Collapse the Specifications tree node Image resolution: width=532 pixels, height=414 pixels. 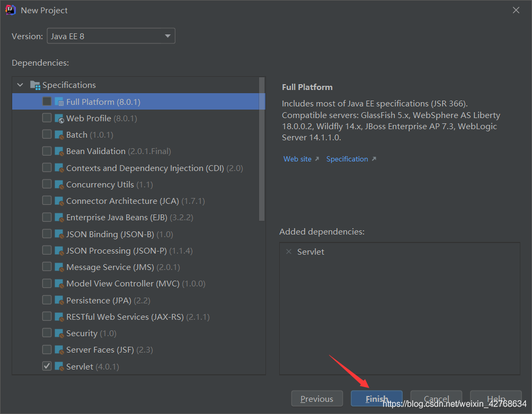(x=20, y=85)
